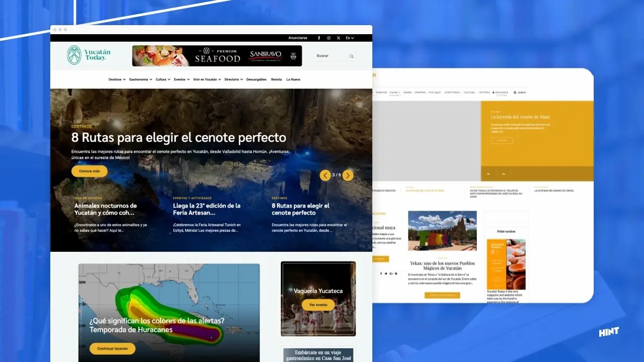This screenshot has width=644, height=362.
Task: Expand the Eventos menu
Action: pyautogui.click(x=182, y=79)
